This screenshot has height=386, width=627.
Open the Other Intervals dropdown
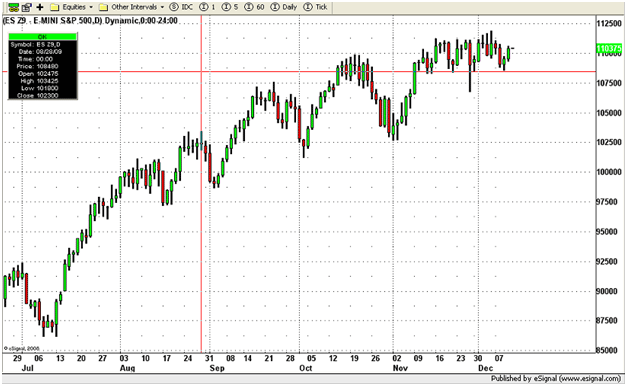[131, 7]
